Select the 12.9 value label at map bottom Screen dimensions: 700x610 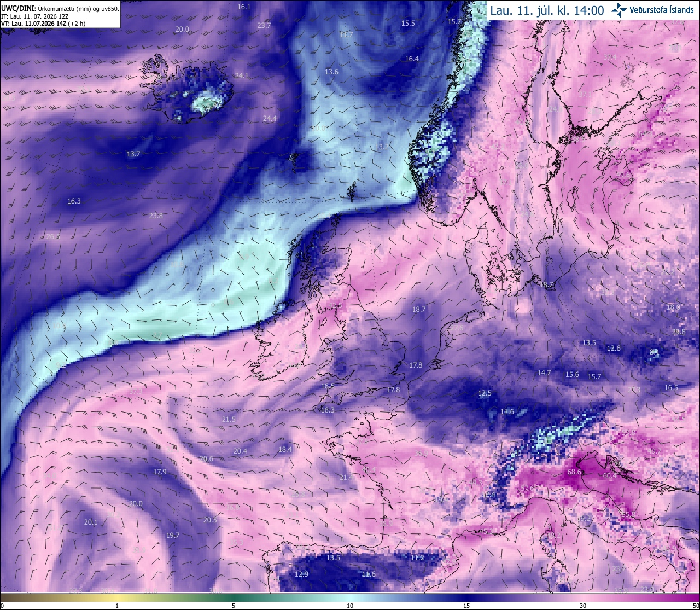301,574
